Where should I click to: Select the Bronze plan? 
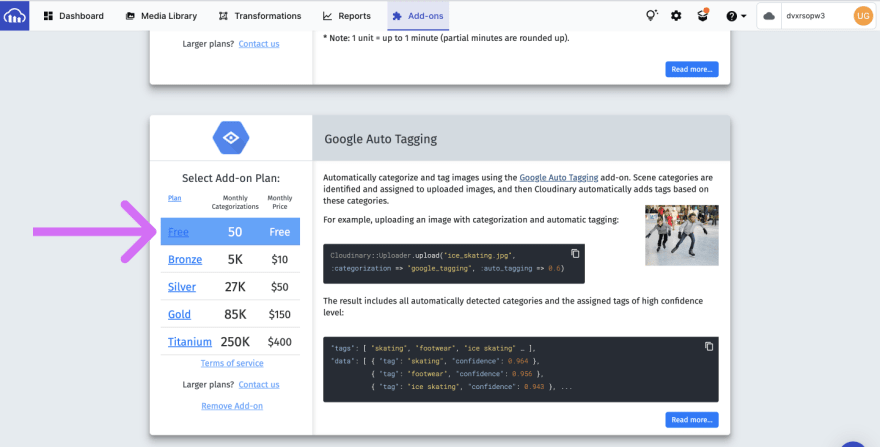[185, 259]
